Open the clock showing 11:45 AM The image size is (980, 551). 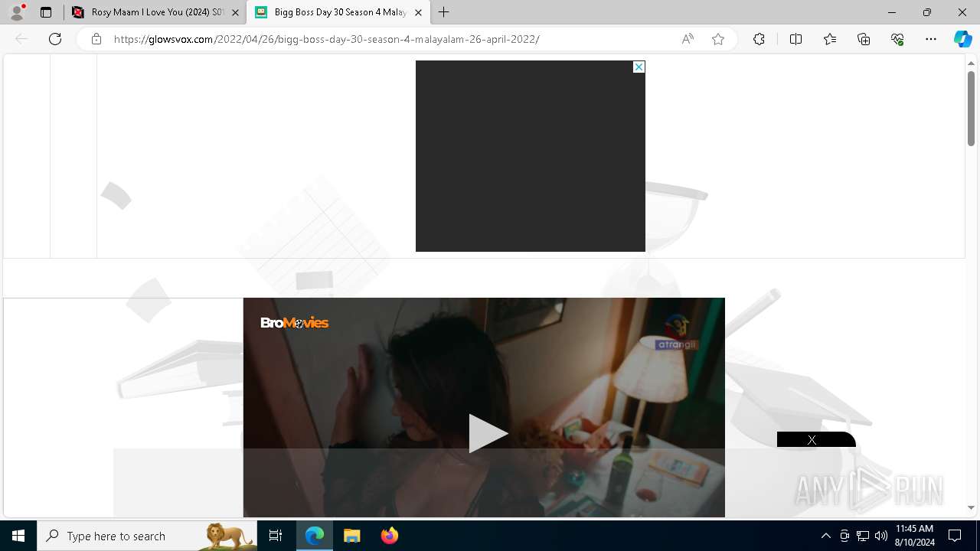[x=914, y=536]
